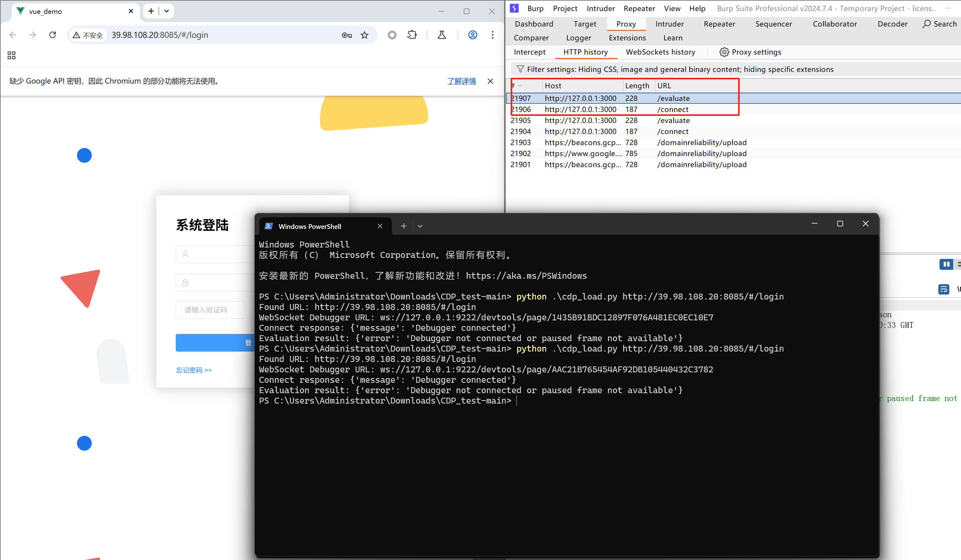Open the Burp Project menu
This screenshot has width=961, height=560.
pos(565,9)
